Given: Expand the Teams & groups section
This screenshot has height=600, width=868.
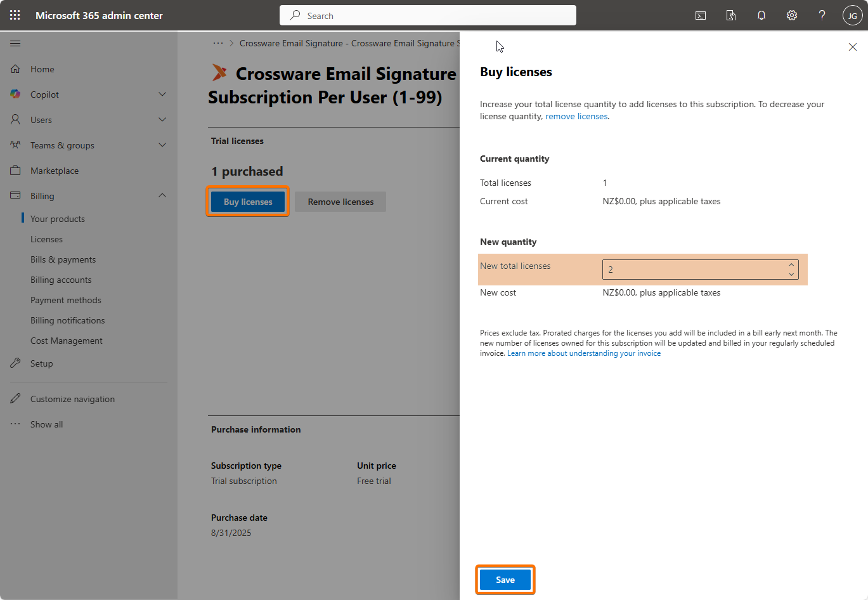Looking at the screenshot, I should [x=162, y=145].
